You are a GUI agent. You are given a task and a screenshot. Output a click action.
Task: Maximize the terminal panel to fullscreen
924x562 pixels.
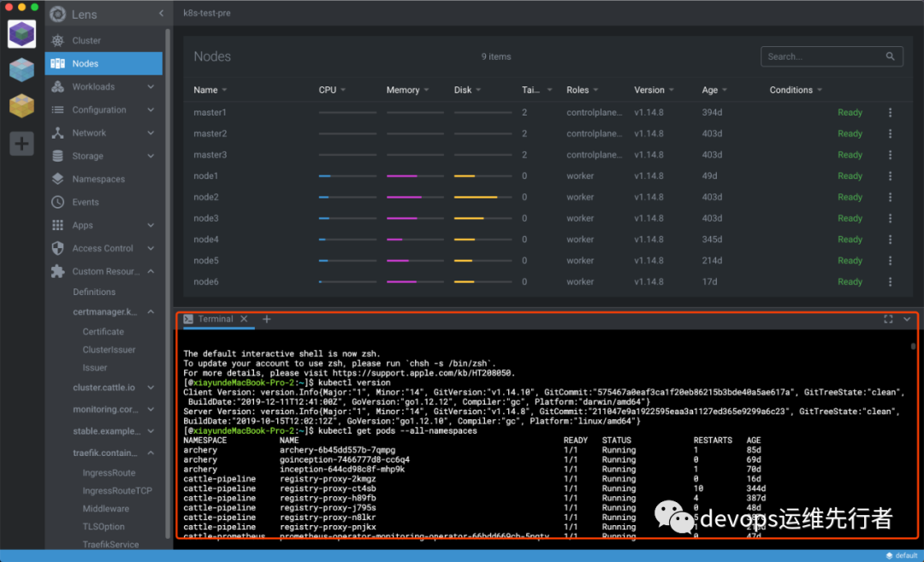(888, 319)
